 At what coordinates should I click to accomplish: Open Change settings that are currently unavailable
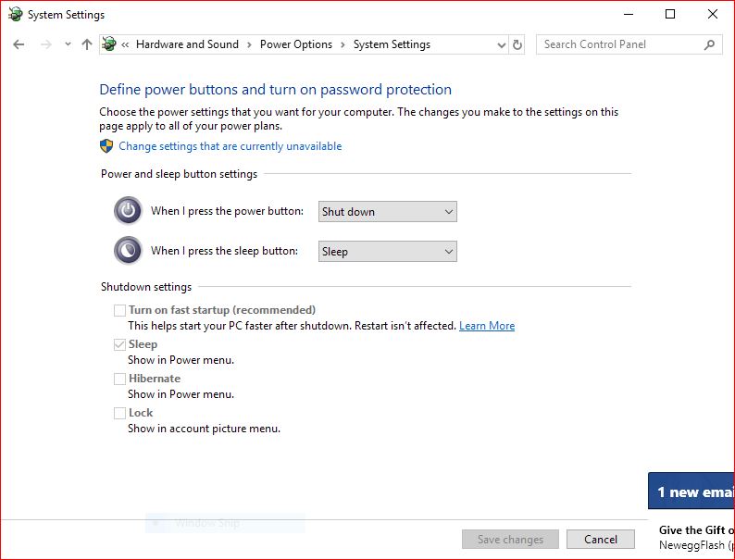(x=230, y=146)
